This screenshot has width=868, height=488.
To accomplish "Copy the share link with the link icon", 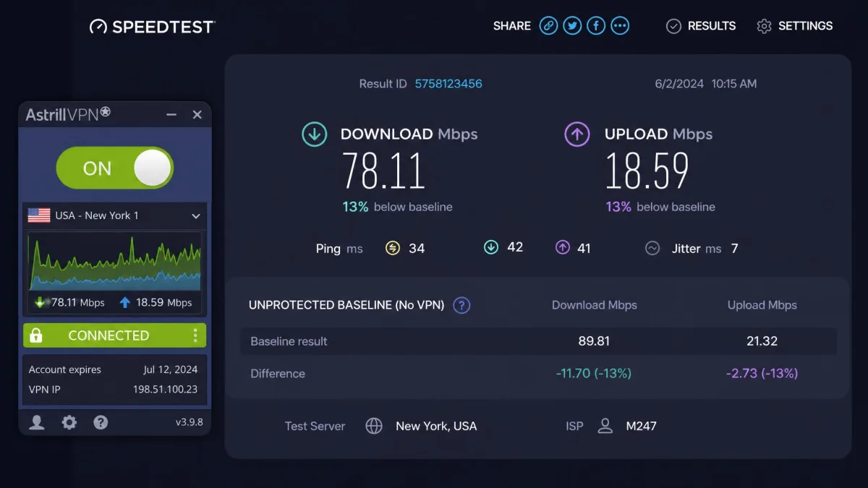I will click(549, 26).
